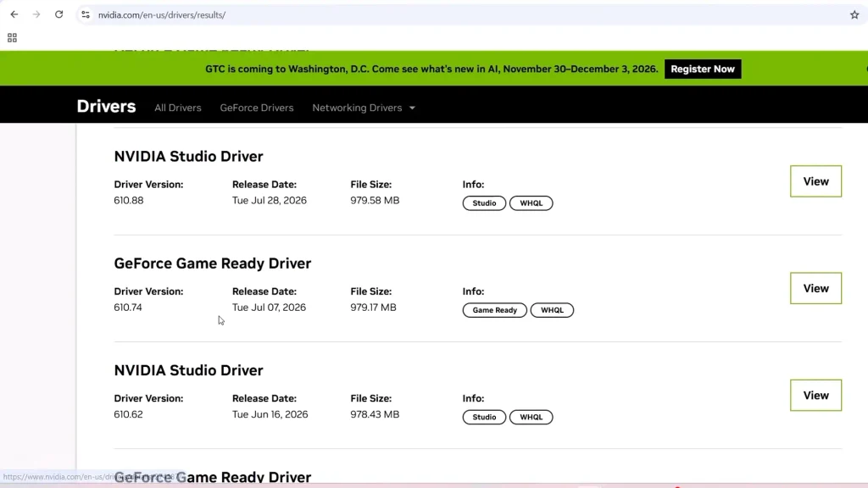This screenshot has height=488, width=868.
Task: Click the GTC Washington, D.C. announcement text
Action: tap(431, 69)
